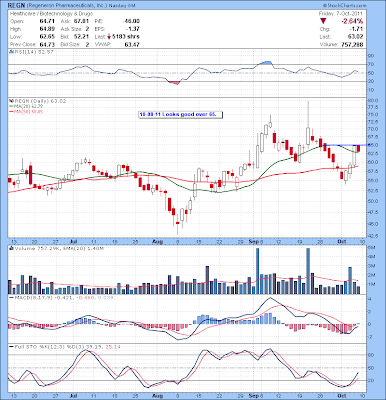Click the Friday 7-Oct-2011 date
This screenshot has height=400, width=386.
[341, 14]
